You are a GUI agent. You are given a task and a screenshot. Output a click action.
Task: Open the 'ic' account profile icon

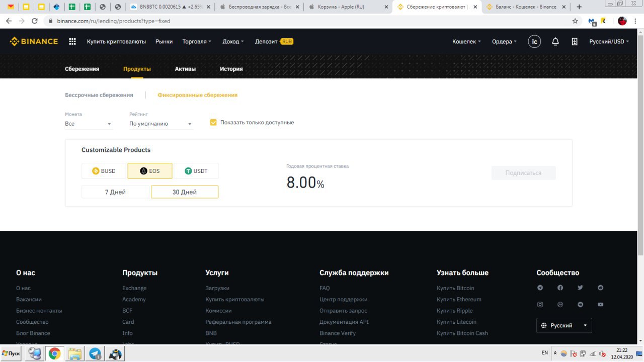(534, 42)
